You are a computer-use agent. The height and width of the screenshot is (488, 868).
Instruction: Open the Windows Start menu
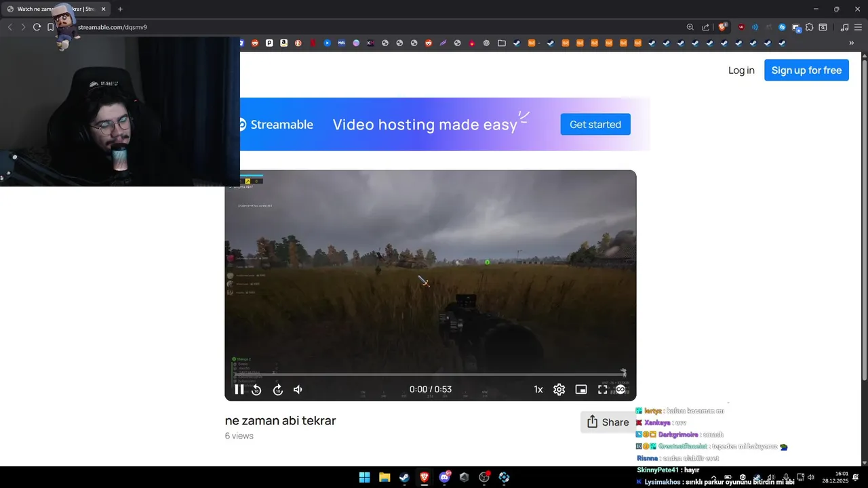pyautogui.click(x=364, y=477)
